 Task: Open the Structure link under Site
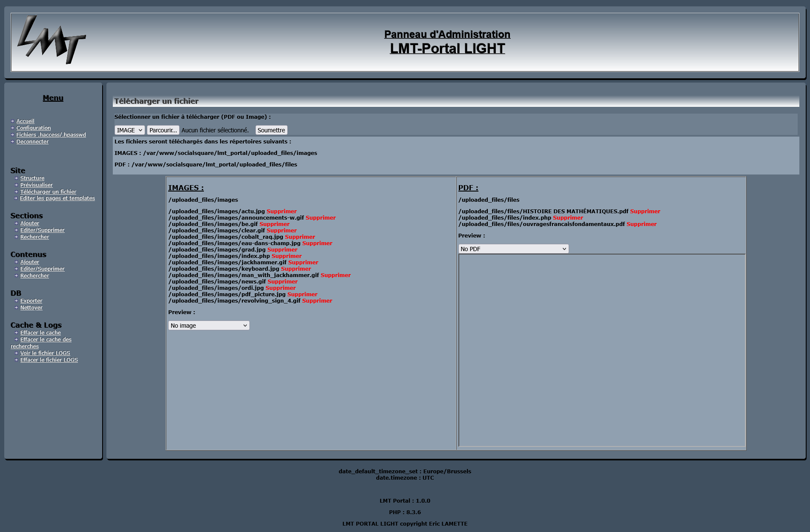32,178
